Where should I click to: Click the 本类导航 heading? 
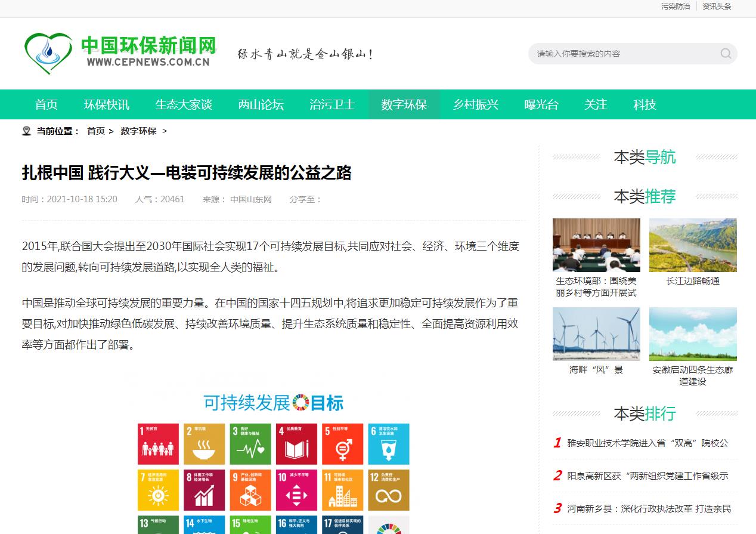[645, 157]
